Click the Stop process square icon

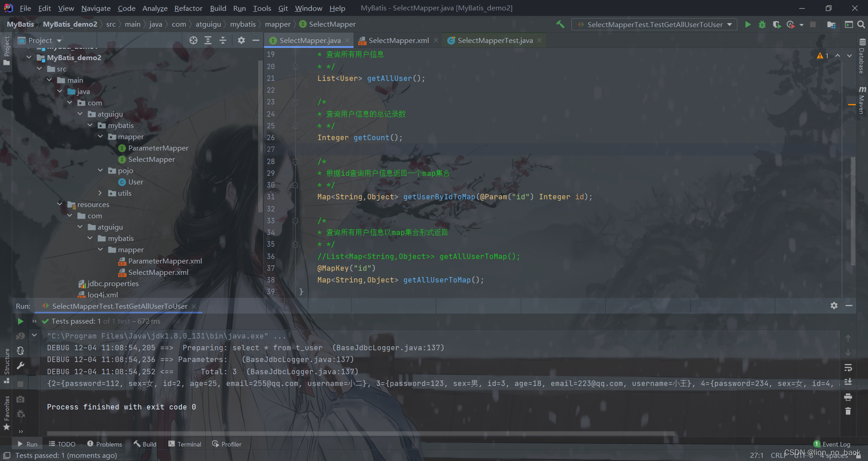tap(813, 24)
